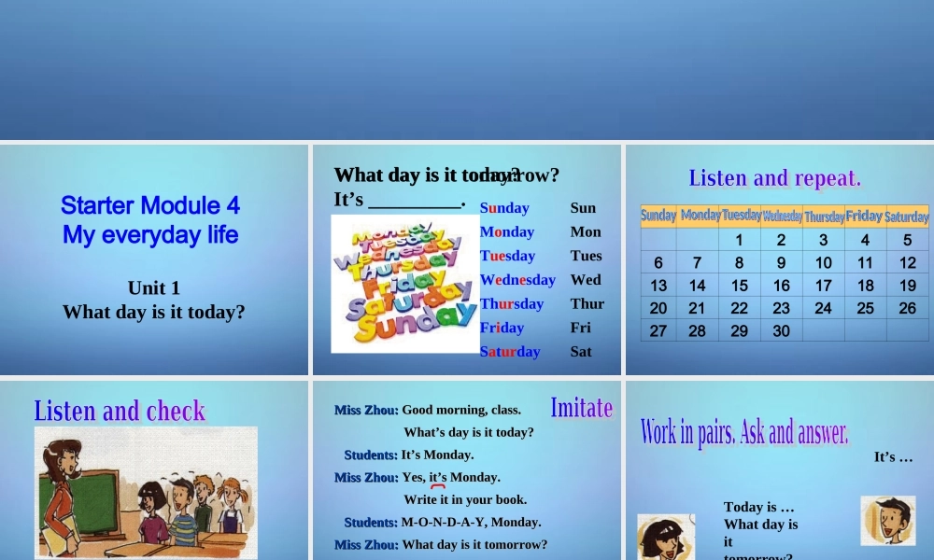Image resolution: width=934 pixels, height=560 pixels.
Task: Click the colorful days-of-week word art image
Action: [404, 284]
